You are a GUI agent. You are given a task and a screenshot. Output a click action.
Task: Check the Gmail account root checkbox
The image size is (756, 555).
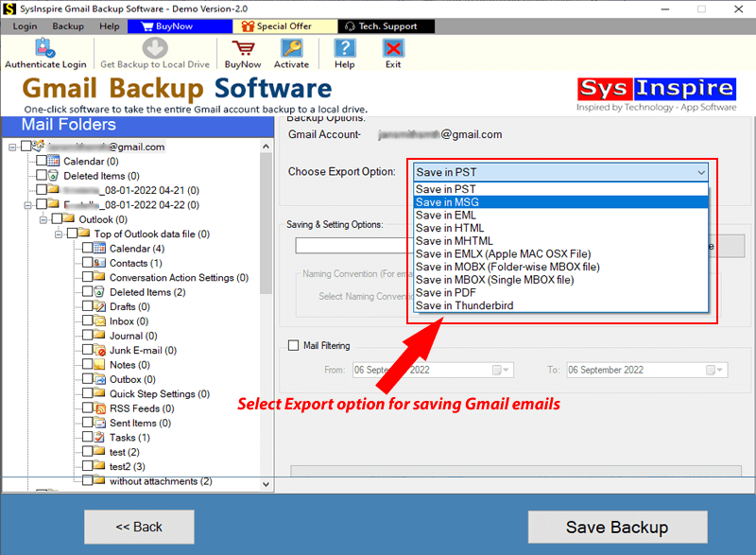(26, 146)
